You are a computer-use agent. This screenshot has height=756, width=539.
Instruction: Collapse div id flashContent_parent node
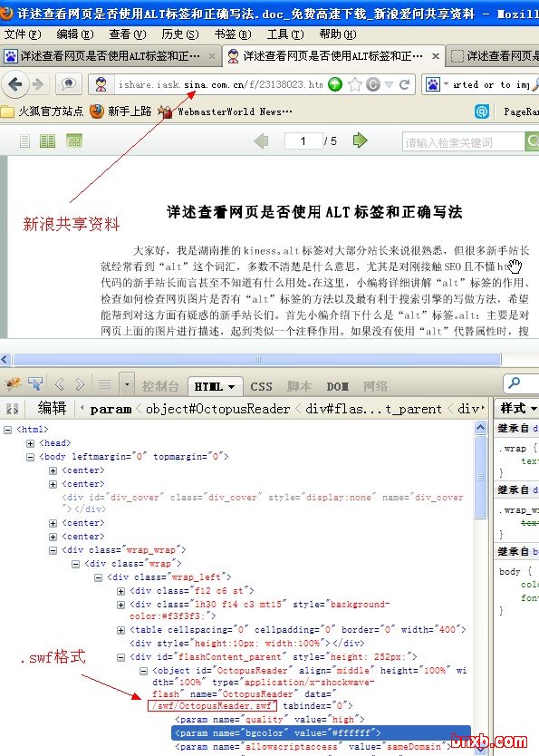[120, 657]
